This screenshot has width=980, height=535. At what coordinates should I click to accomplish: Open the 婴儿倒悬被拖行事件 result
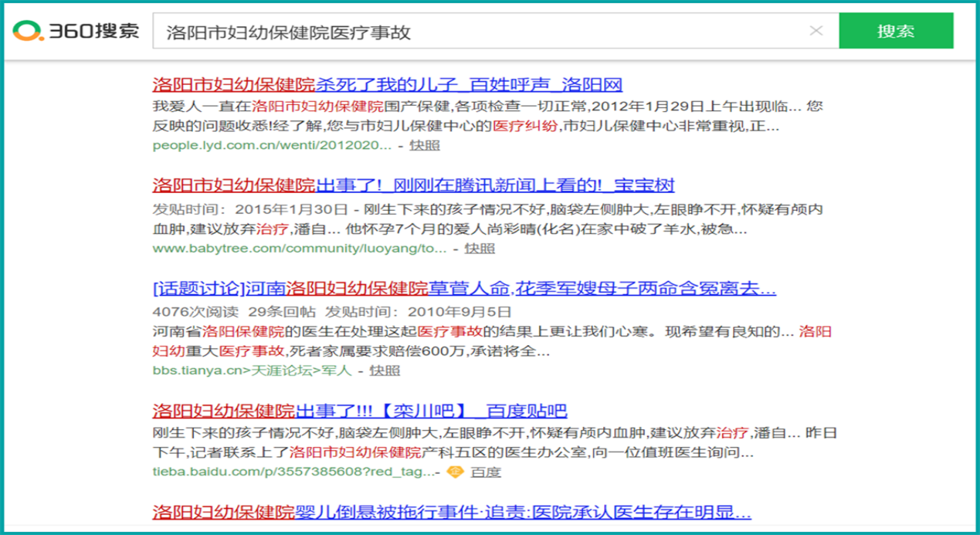[x=452, y=512]
